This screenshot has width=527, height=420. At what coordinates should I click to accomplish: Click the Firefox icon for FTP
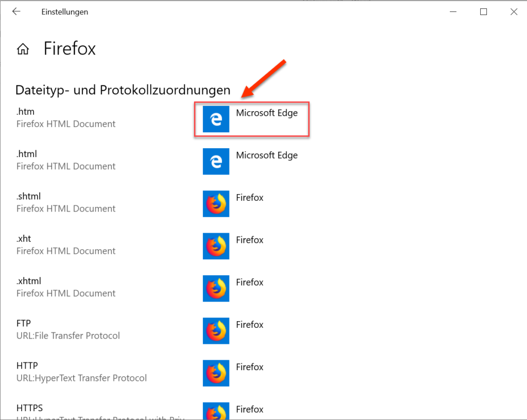216,330
